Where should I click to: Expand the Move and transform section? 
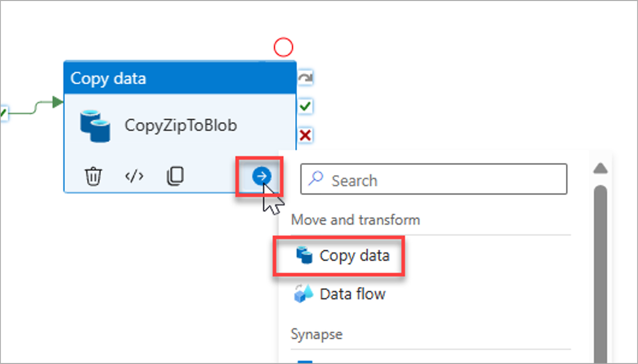tap(356, 220)
